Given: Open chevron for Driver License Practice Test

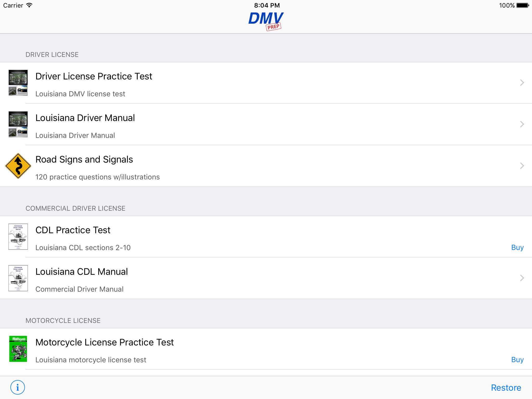Looking at the screenshot, I should click(522, 83).
